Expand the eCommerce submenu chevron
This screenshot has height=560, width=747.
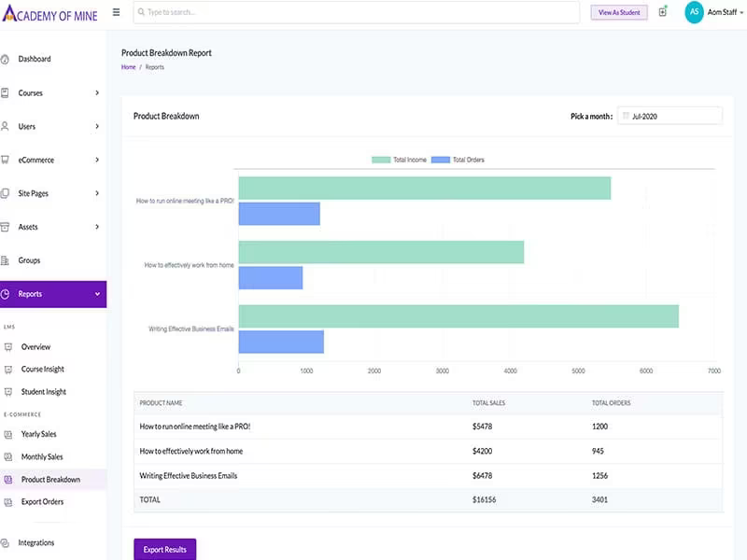97,160
